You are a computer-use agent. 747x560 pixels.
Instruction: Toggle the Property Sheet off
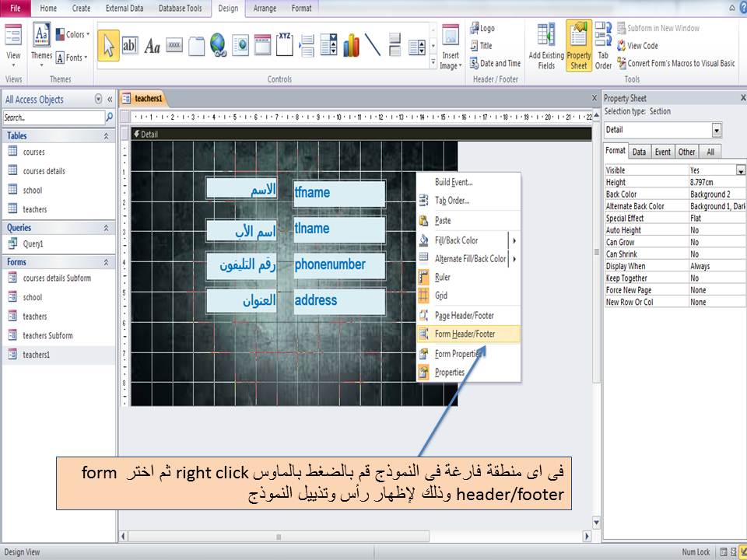tap(578, 44)
